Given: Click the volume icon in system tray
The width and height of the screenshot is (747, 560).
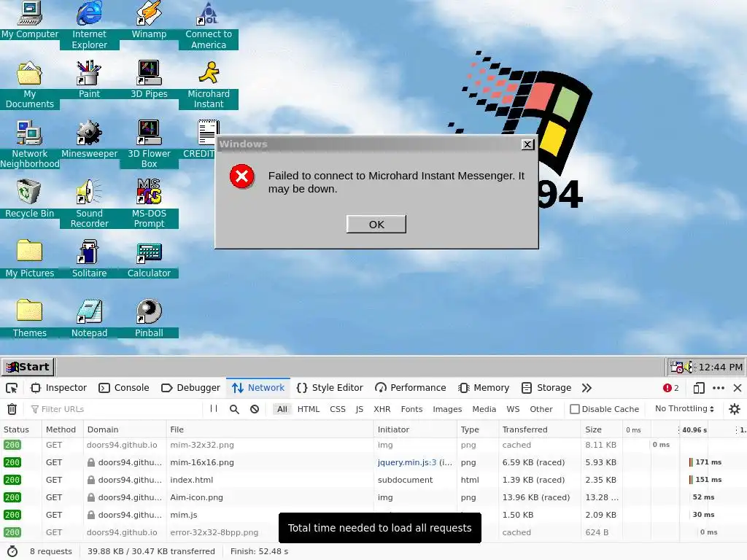Looking at the screenshot, I should (689, 367).
